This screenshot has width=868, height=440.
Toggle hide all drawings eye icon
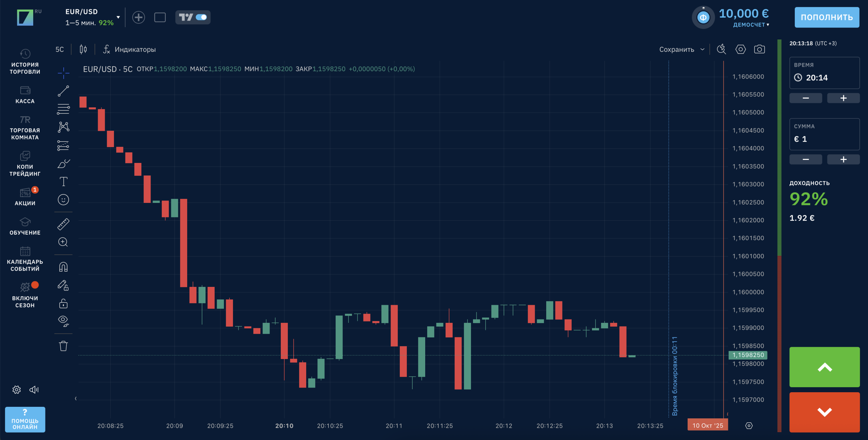point(63,320)
